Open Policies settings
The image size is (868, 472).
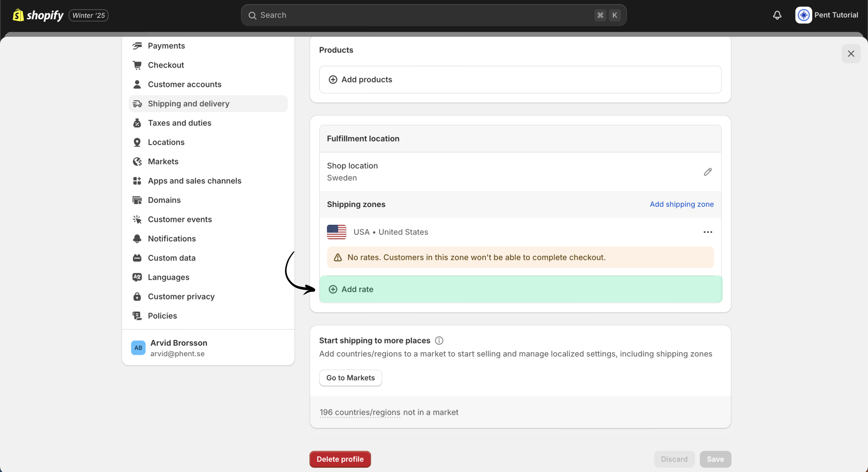click(208, 316)
